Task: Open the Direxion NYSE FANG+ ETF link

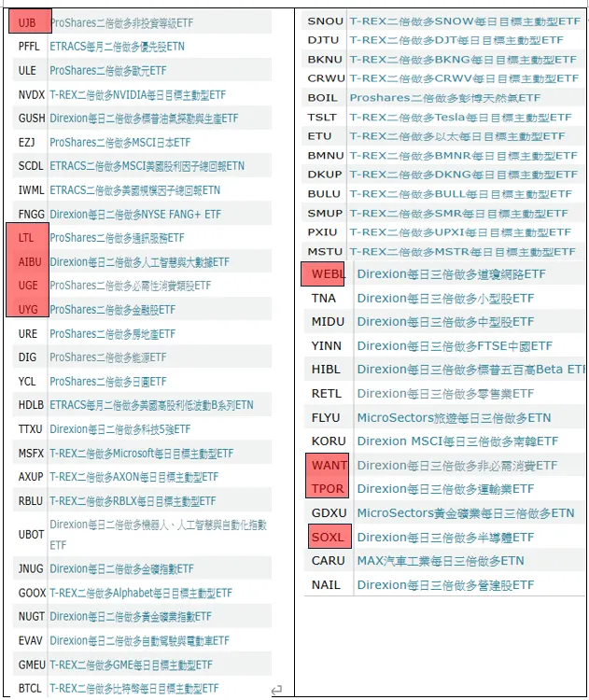Action: (135, 215)
